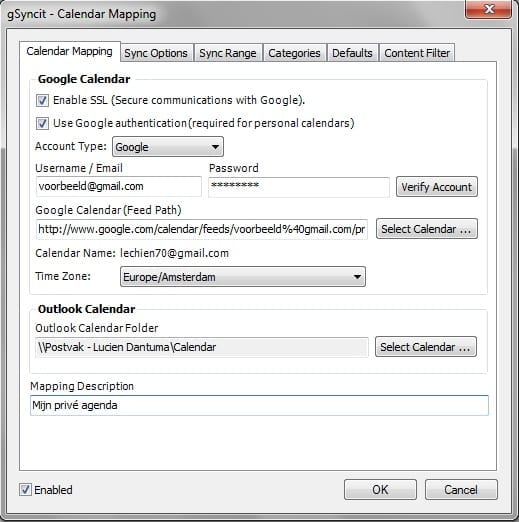This screenshot has height=522, width=519.
Task: Click the calendar name lechien70@gmail.com
Action: (x=174, y=253)
